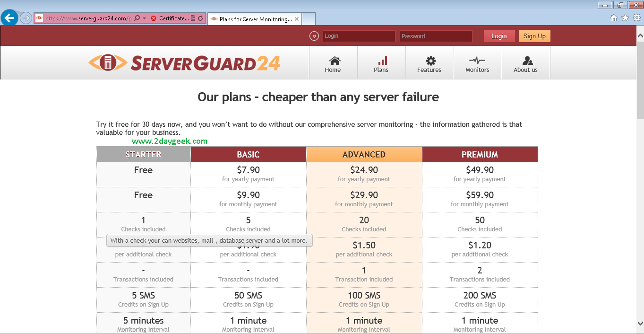
Task: Click the "Our plans - cheaper than any server failure" heading
Action: (x=318, y=97)
